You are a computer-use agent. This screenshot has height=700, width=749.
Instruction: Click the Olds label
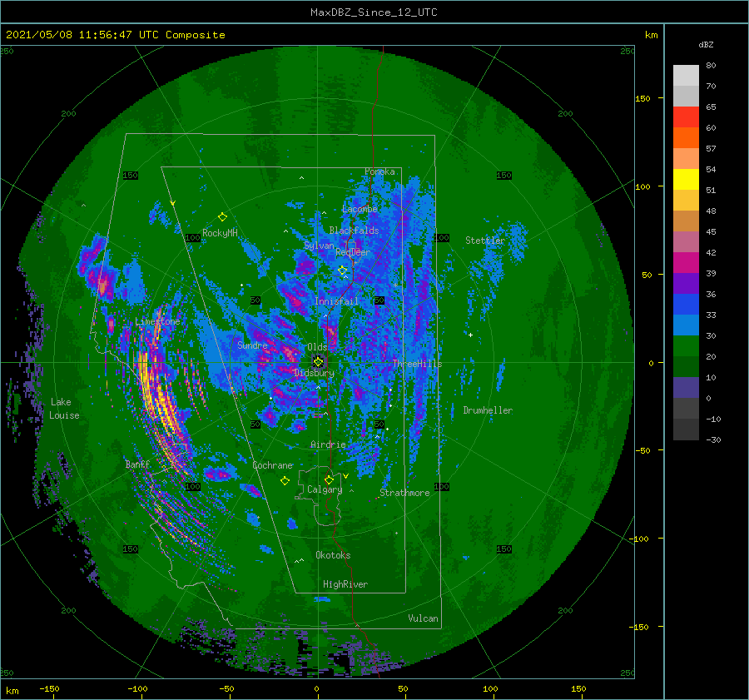(x=317, y=347)
